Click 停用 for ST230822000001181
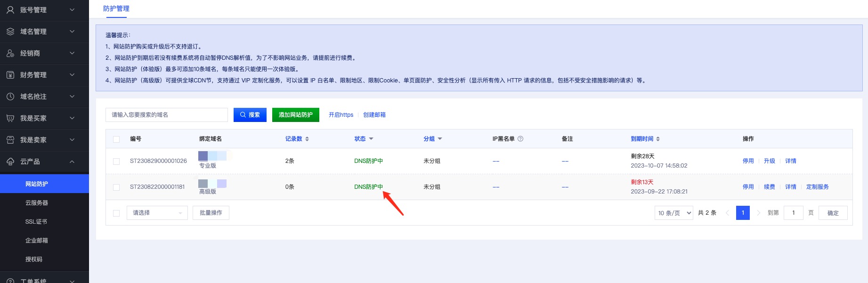 748,187
